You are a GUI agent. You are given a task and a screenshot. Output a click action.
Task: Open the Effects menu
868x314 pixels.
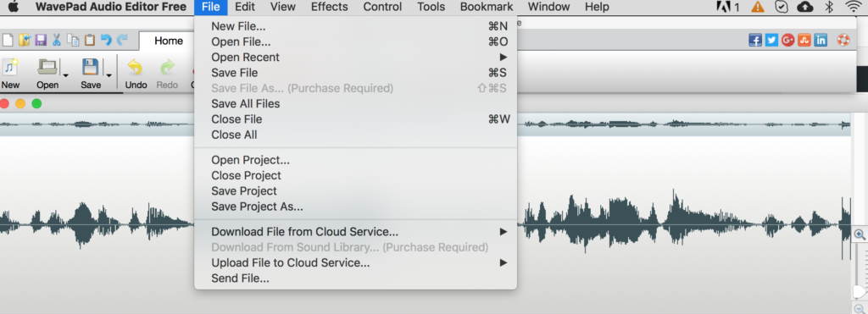coord(330,7)
